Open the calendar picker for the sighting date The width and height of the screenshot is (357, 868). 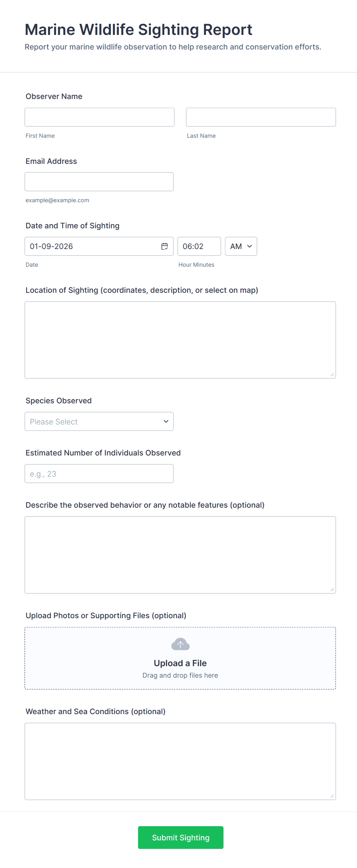164,246
